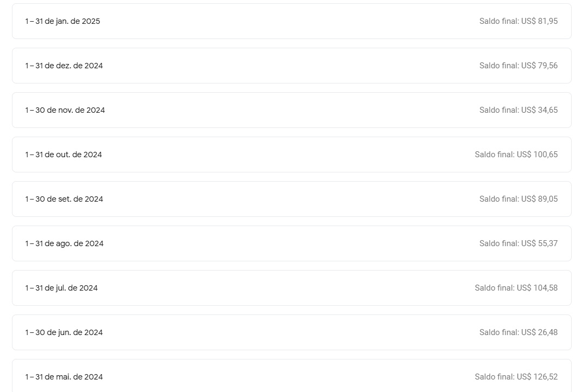The height and width of the screenshot is (392, 582).
Task: Select the US$ 55,37 closing balance
Action: click(x=518, y=243)
